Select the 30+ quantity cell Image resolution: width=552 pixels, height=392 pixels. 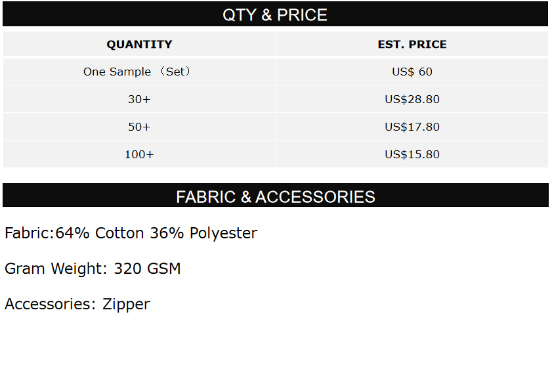coord(139,99)
